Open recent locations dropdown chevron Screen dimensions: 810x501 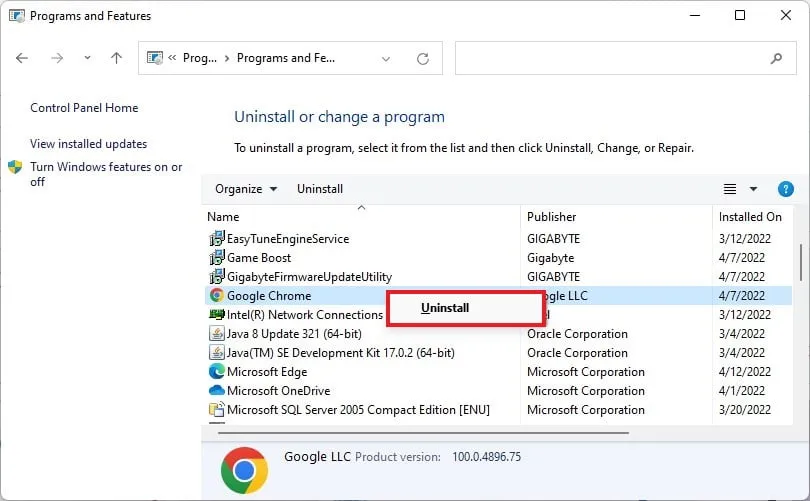[x=87, y=58]
